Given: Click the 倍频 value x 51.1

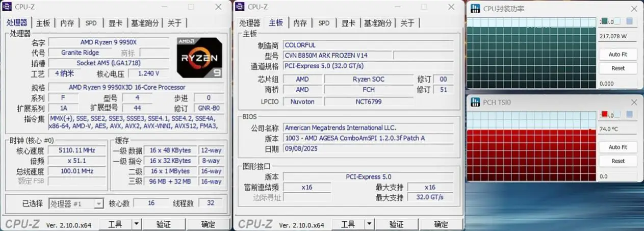Looking at the screenshot, I should tap(78, 161).
